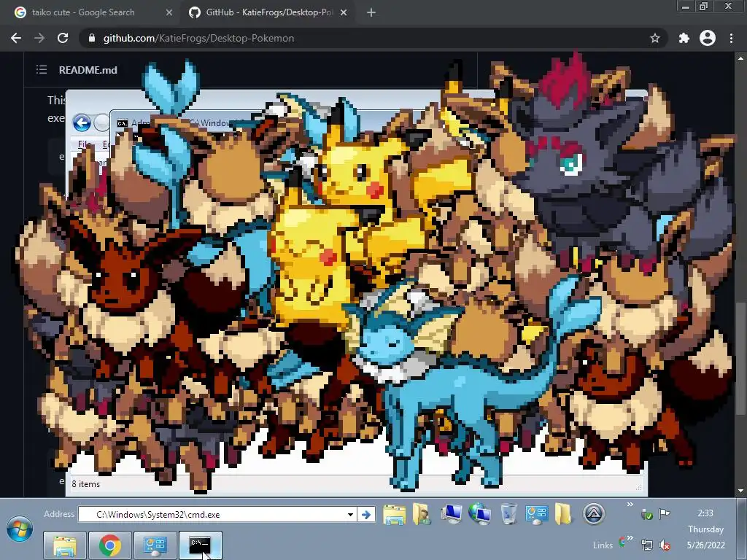Close the taiko cute search tab
Screen dimensions: 747x560
click(169, 12)
